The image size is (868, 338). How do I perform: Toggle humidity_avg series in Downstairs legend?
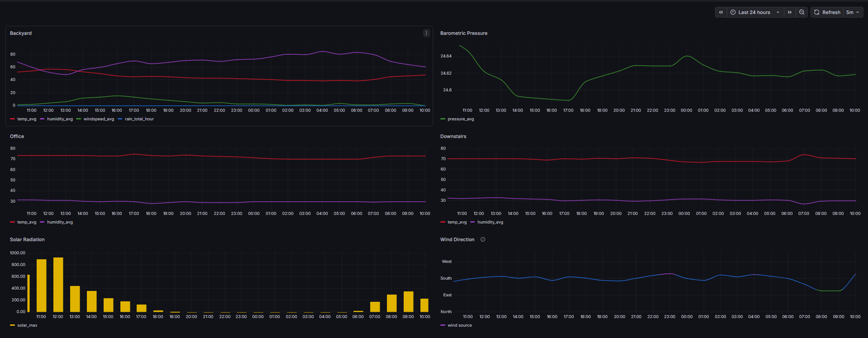(490, 222)
